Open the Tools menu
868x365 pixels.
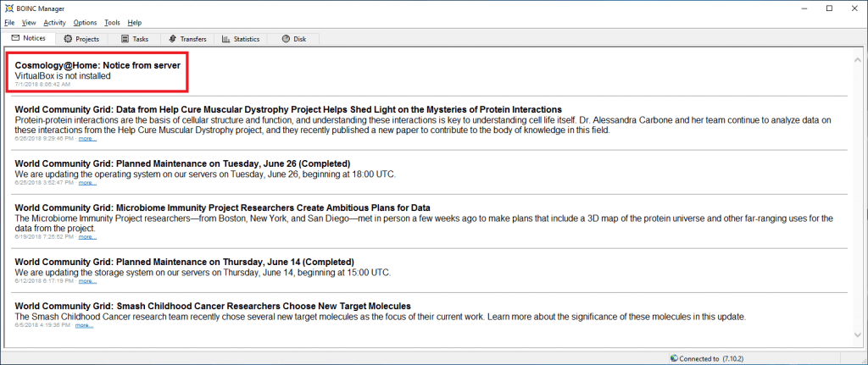click(x=112, y=22)
